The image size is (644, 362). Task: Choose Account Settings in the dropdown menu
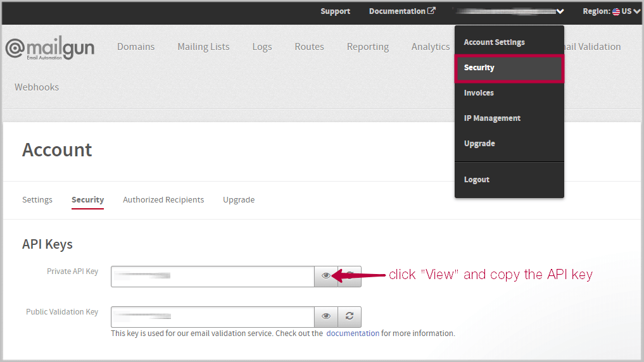(x=494, y=42)
